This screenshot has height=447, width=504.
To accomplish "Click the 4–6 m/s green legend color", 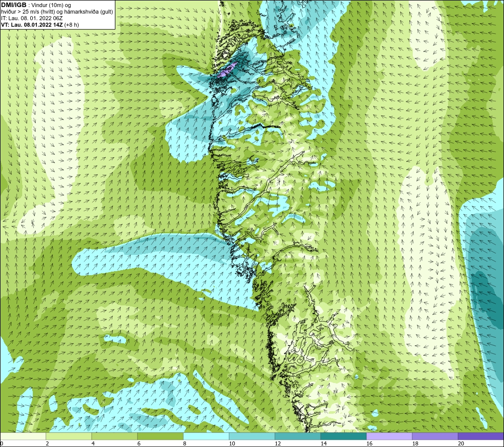I will coord(114,436).
